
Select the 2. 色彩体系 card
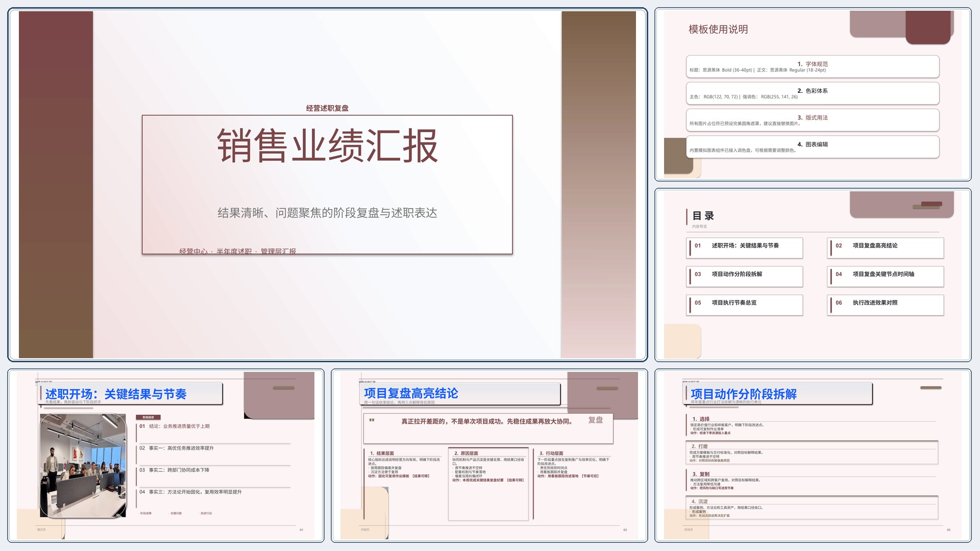click(x=813, y=93)
